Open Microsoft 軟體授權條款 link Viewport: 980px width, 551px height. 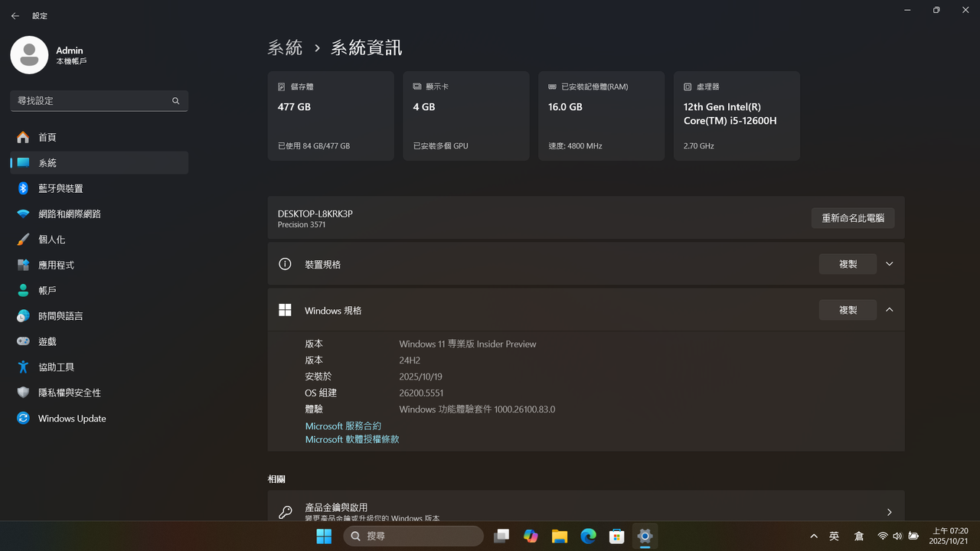coord(352,439)
